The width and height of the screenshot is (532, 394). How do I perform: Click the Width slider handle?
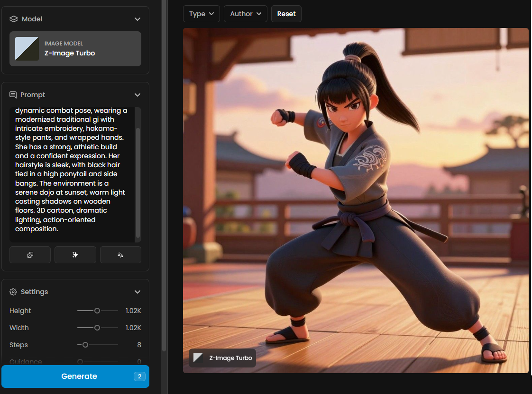97,328
